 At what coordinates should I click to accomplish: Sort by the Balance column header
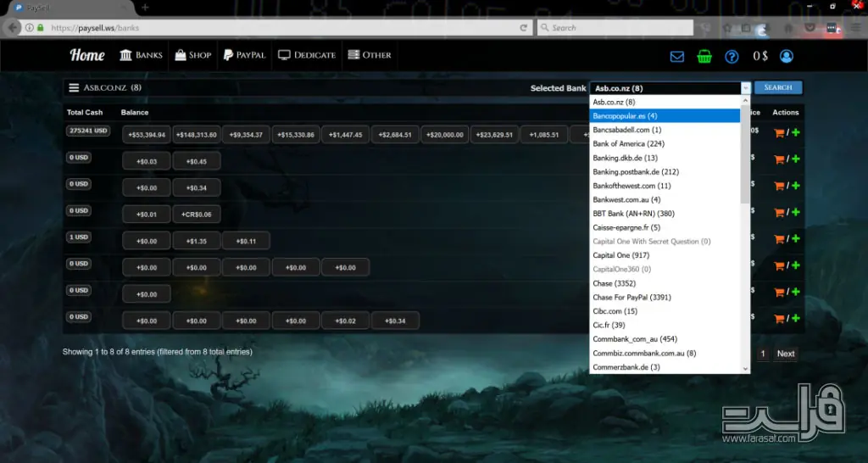pos(135,113)
